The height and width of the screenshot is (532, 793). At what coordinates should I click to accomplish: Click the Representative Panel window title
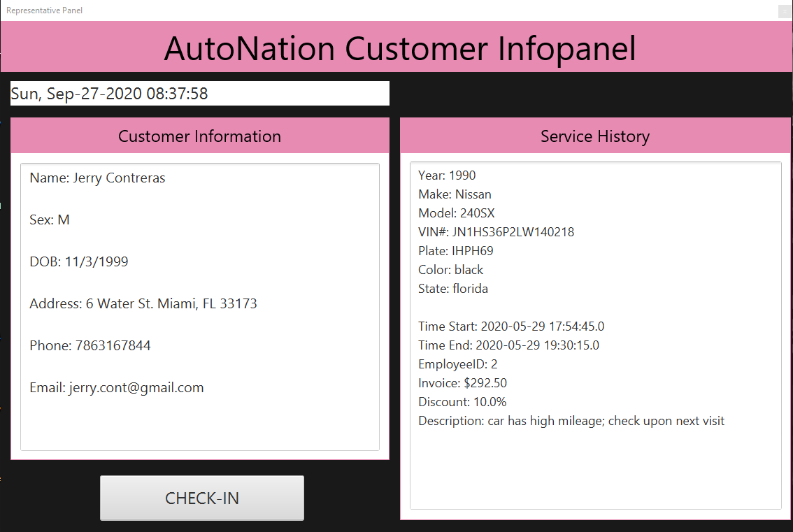coord(45,10)
